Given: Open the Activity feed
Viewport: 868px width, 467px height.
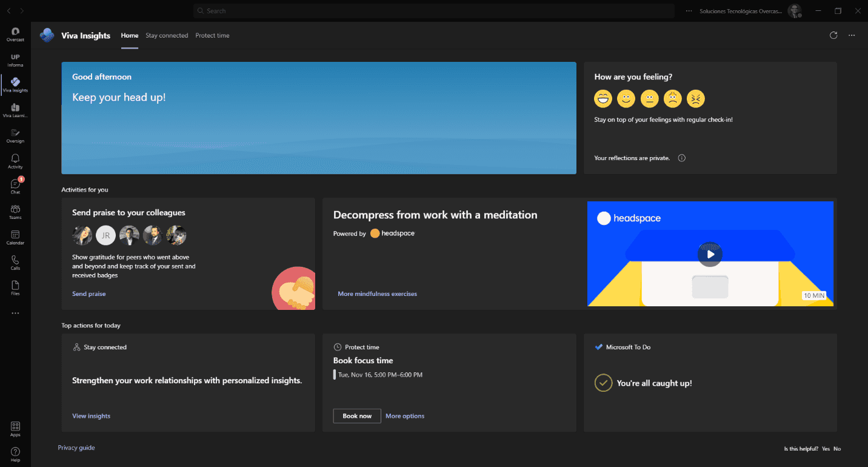Looking at the screenshot, I should point(15,161).
